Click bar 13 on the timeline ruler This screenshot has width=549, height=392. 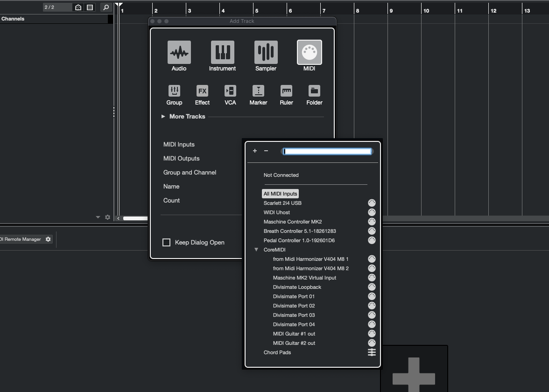click(527, 11)
